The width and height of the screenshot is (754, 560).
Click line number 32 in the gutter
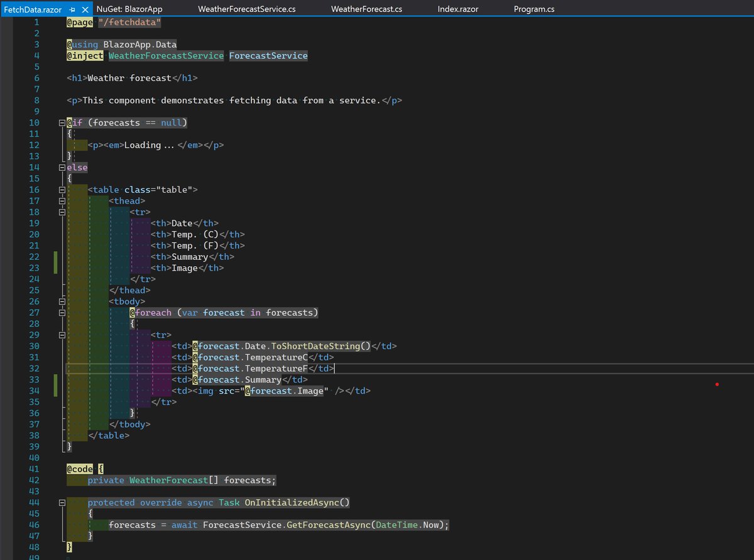34,369
